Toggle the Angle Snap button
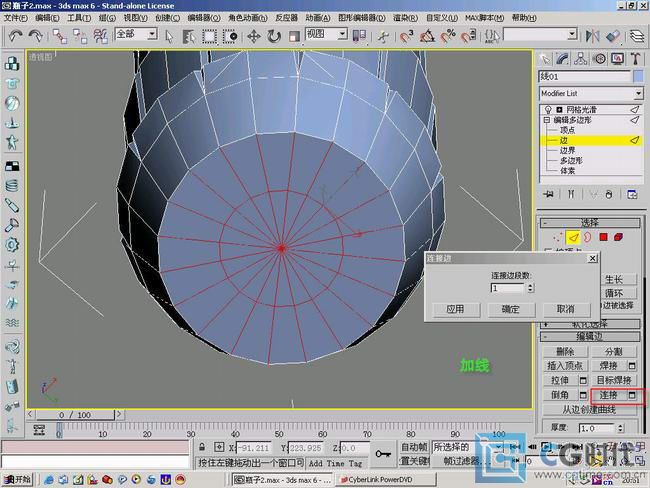650x488 pixels. 427,36
